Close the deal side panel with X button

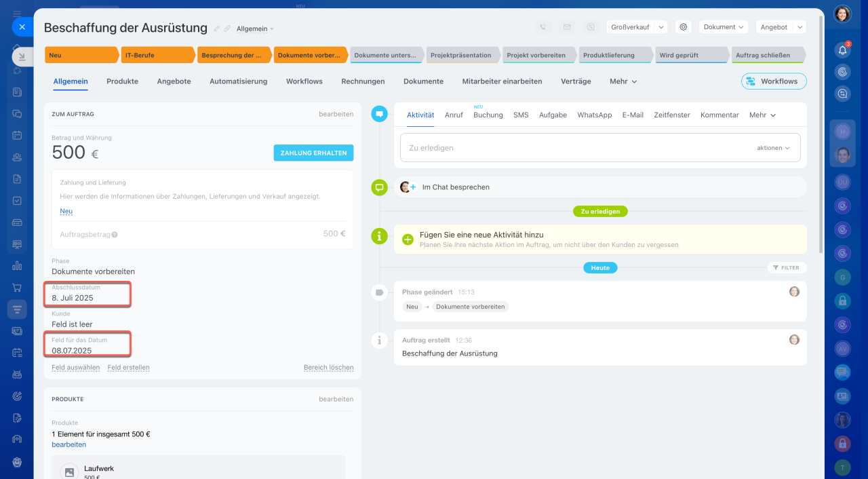point(22,27)
